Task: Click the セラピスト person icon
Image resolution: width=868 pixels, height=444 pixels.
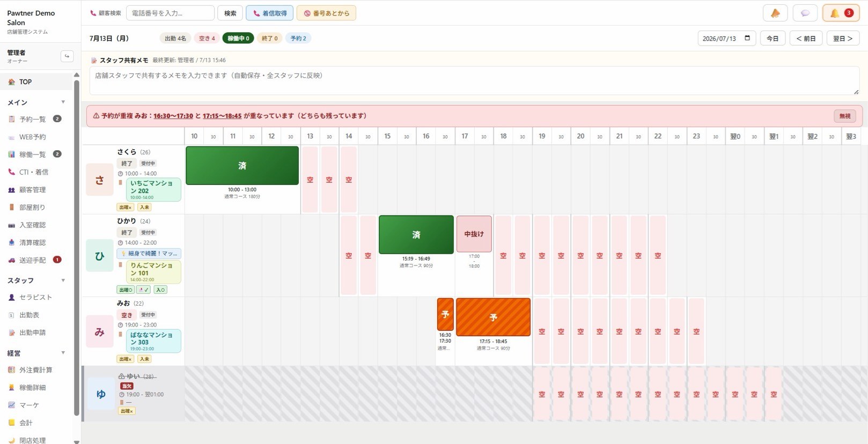Action: tap(11, 297)
